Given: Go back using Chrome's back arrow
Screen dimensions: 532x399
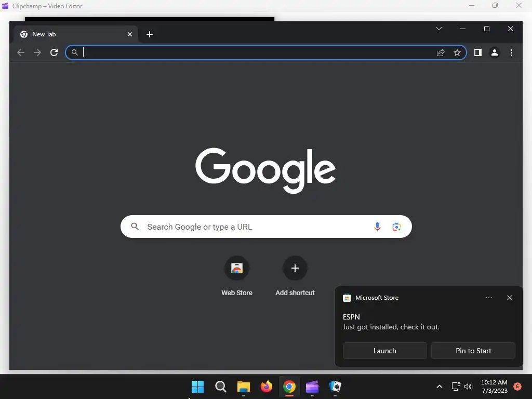Looking at the screenshot, I should pos(21,52).
